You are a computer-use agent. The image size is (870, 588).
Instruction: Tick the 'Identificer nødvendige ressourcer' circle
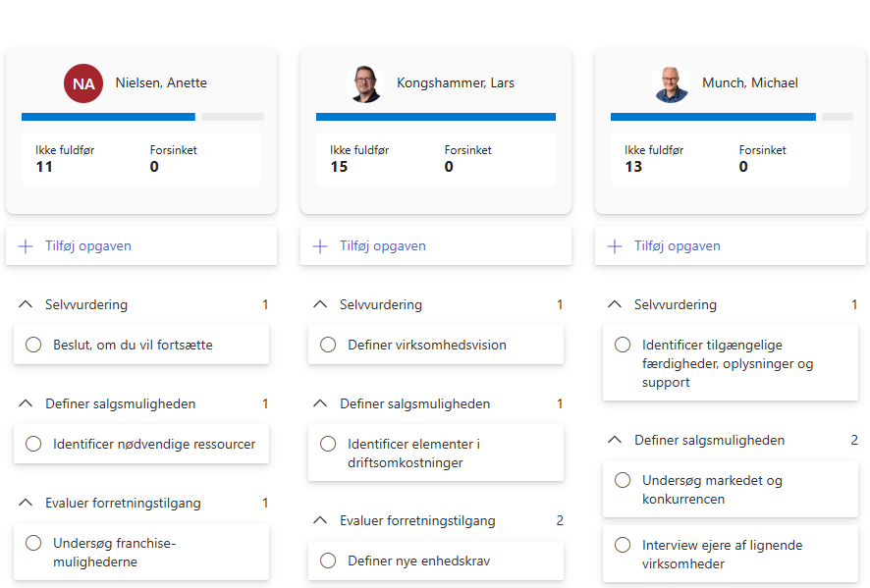coord(33,444)
